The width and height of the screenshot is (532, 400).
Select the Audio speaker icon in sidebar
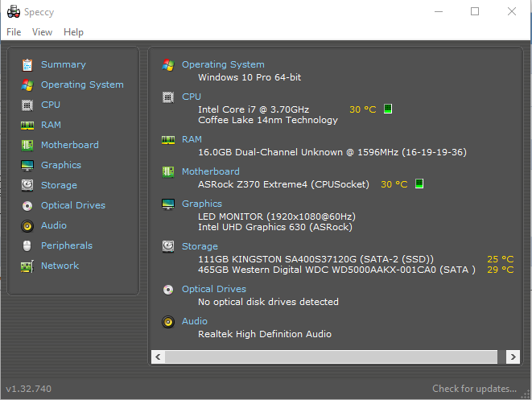point(27,225)
